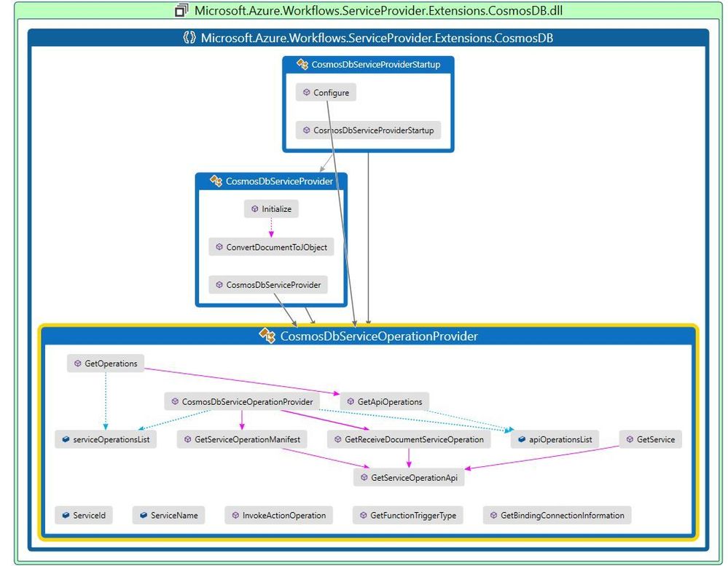Click the cube icon beside GetApiOperations
728x566 pixels.
(x=351, y=401)
